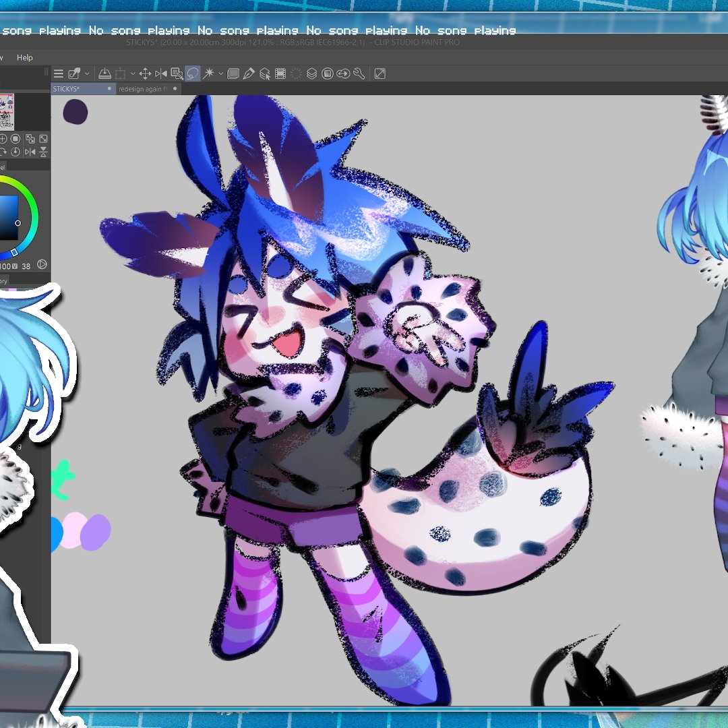This screenshot has height=728, width=728.
Task: Click the quick access pen icon
Action: click(74, 74)
